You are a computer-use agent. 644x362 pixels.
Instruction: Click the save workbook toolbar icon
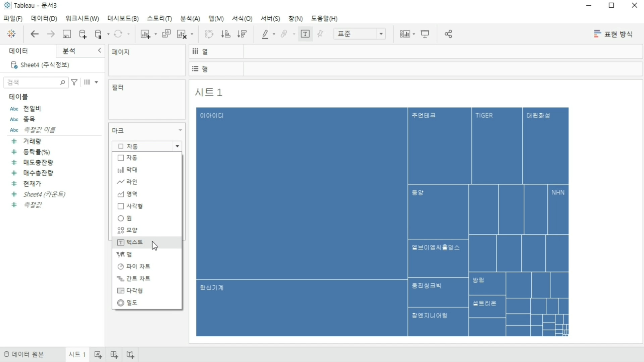tap(67, 34)
